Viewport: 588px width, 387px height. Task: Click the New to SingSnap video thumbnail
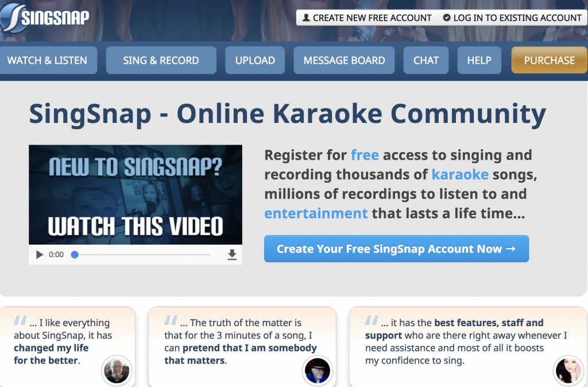tap(136, 195)
